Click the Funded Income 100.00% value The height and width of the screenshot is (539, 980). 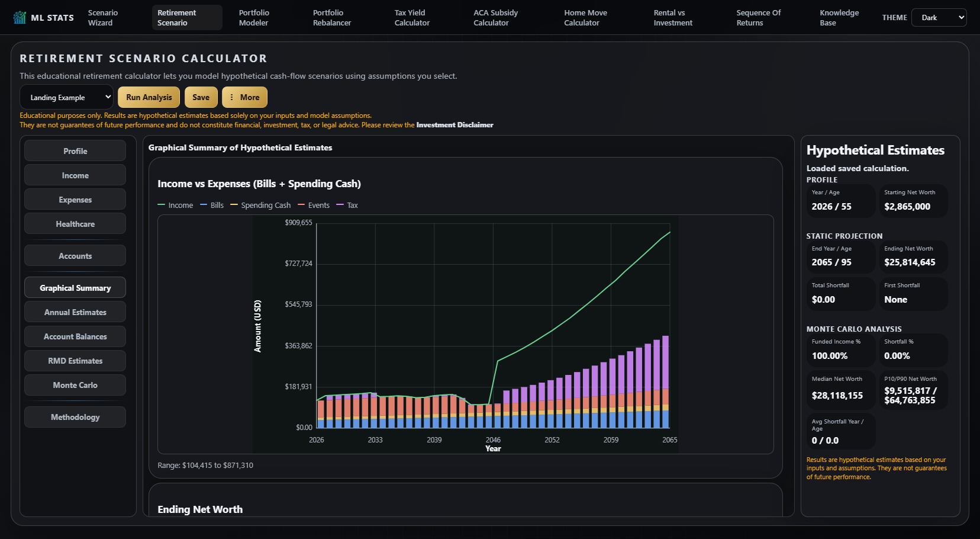829,356
